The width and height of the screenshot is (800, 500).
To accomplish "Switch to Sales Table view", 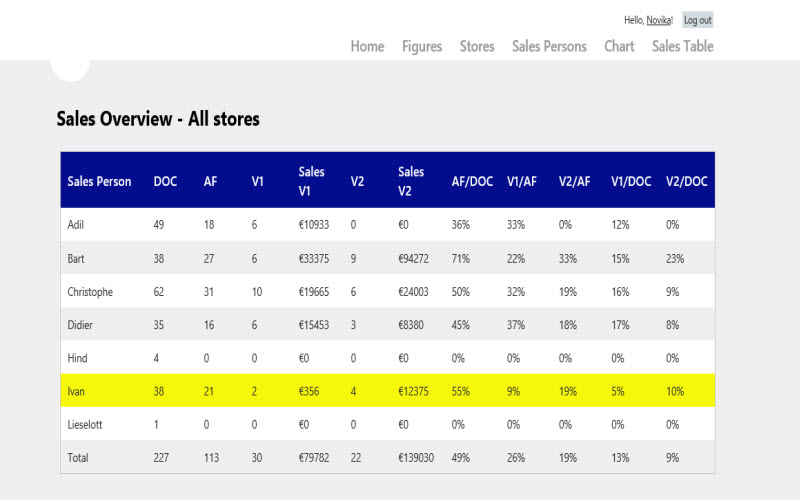I will [683, 46].
